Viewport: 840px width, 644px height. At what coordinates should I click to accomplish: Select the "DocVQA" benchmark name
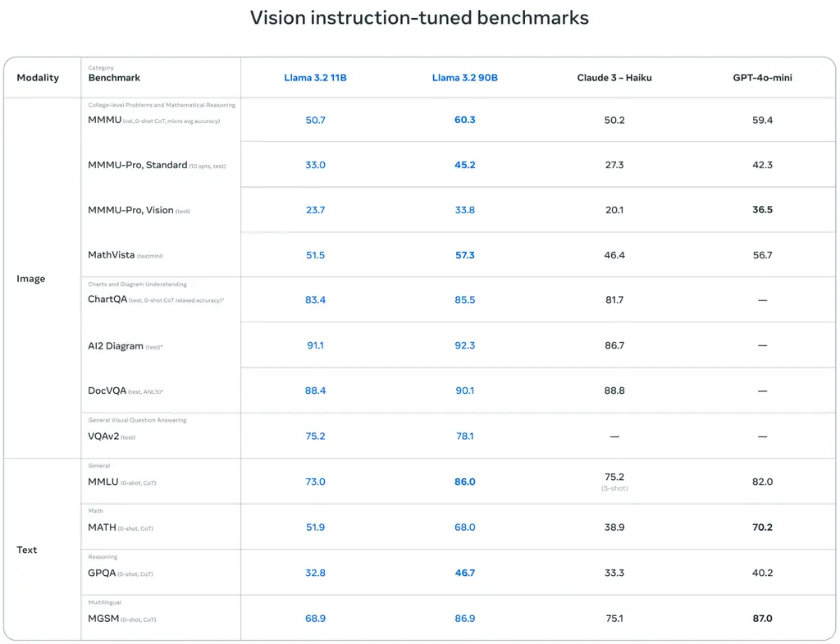tap(107, 391)
